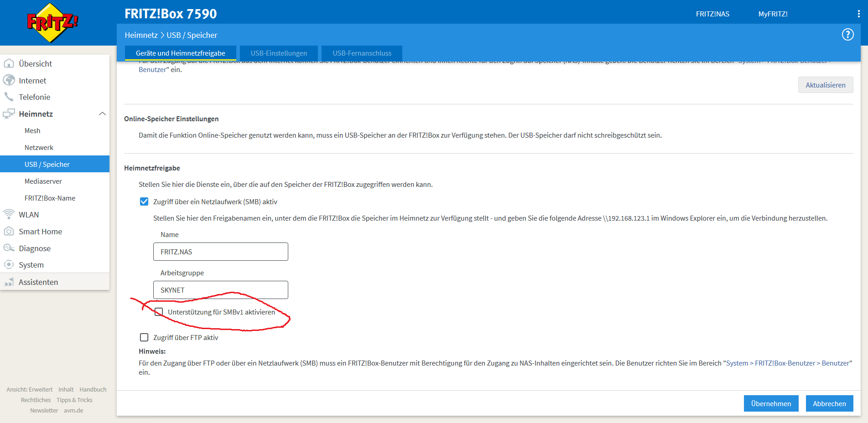Open MyFRITZ! link in header
This screenshot has width=868, height=423.
(773, 14)
